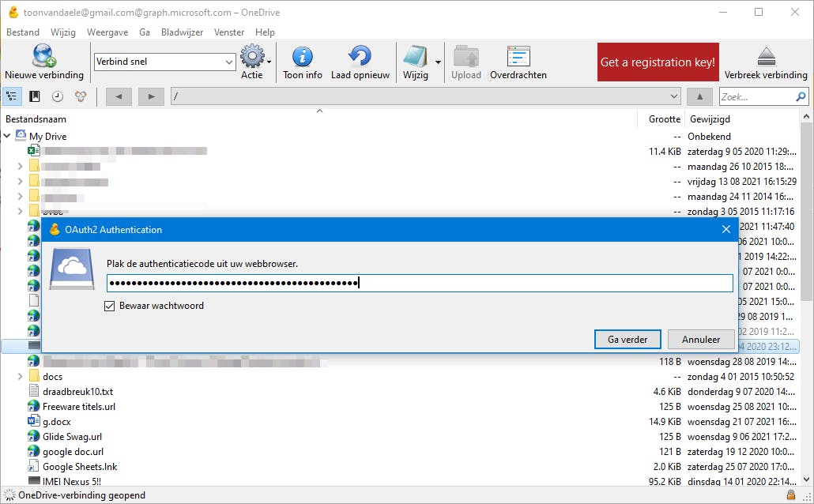Expand the folder dated maandag 26 10 2015
The width and height of the screenshot is (814, 504).
(20, 166)
